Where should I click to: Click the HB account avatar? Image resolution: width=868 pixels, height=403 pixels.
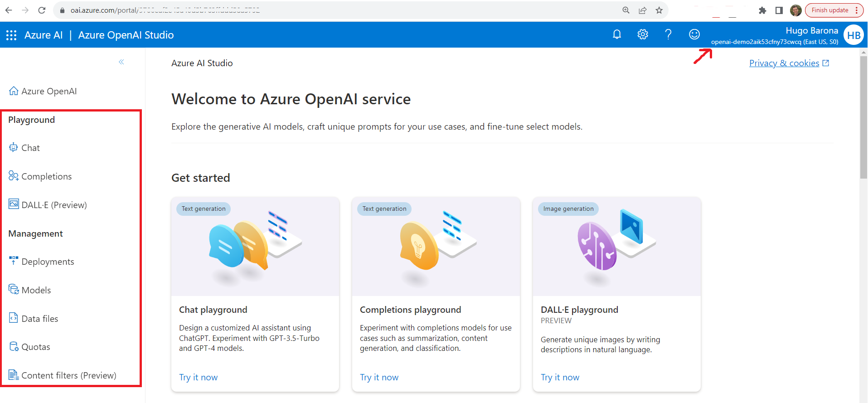853,35
